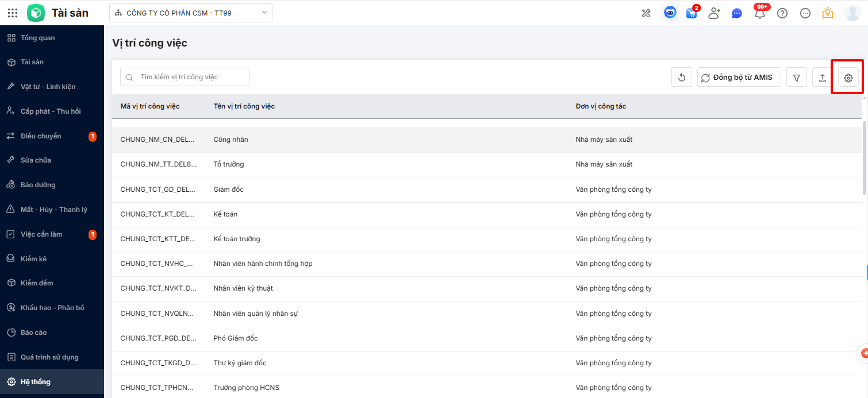Open the chat message bubble icon
This screenshot has width=868, height=398.
pos(737,13)
